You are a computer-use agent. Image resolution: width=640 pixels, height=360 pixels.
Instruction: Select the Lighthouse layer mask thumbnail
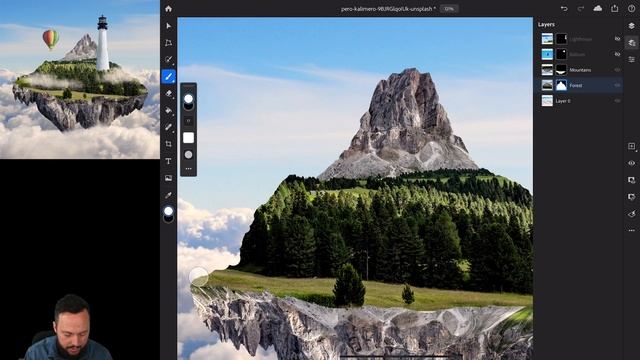coord(562,39)
